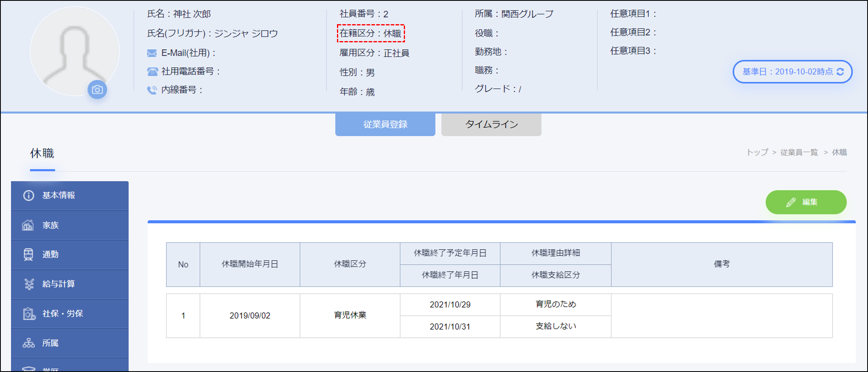Image resolution: width=868 pixels, height=372 pixels.
Task: Click the camera icon on profile photo
Action: click(97, 89)
